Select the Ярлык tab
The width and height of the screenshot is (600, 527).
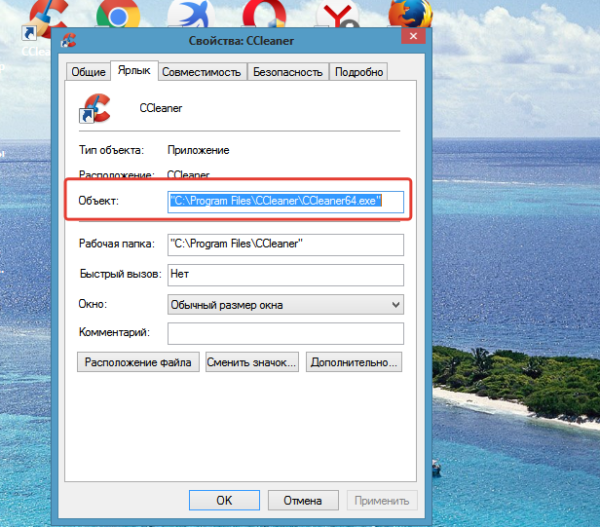[x=134, y=70]
